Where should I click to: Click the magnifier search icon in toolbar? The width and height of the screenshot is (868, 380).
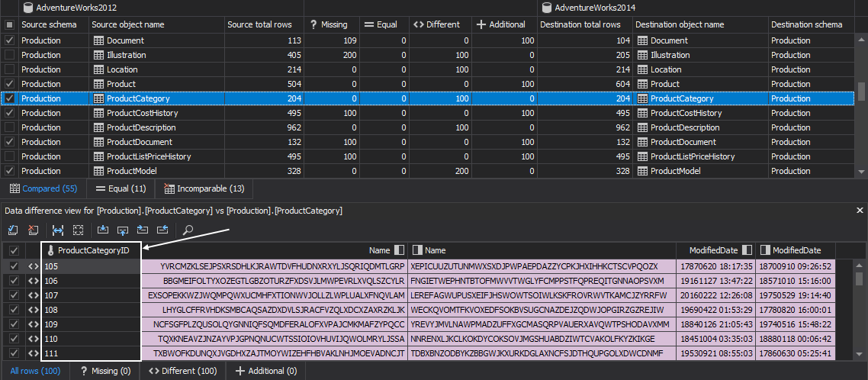click(x=188, y=229)
